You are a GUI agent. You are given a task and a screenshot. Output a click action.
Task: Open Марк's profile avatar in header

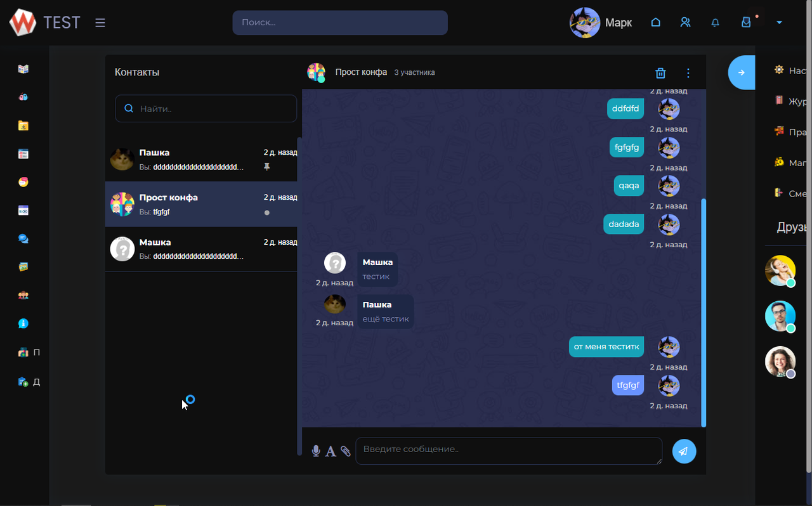point(585,23)
